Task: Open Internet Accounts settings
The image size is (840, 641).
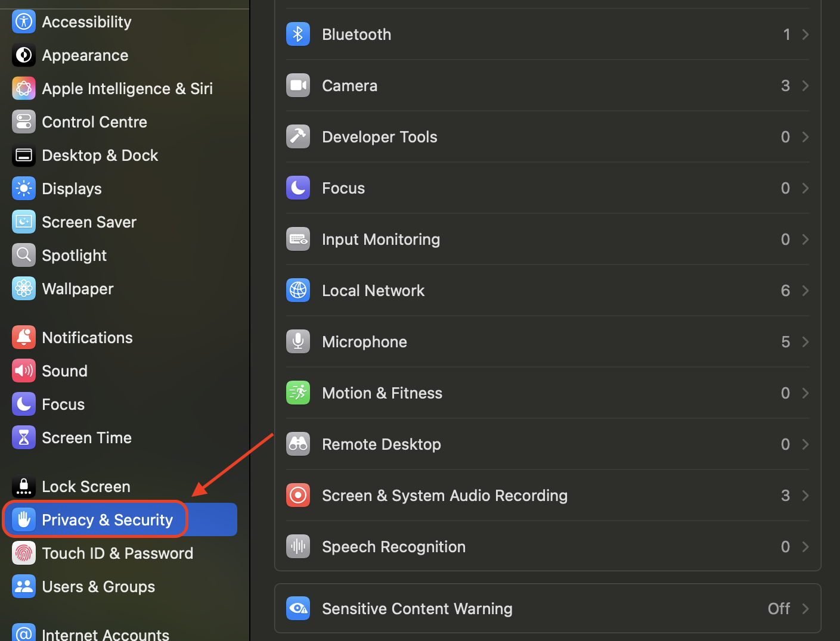Action: (x=105, y=633)
